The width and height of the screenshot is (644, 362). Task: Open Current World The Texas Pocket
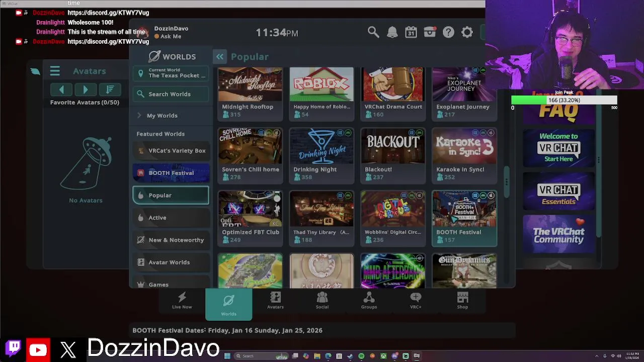171,73
